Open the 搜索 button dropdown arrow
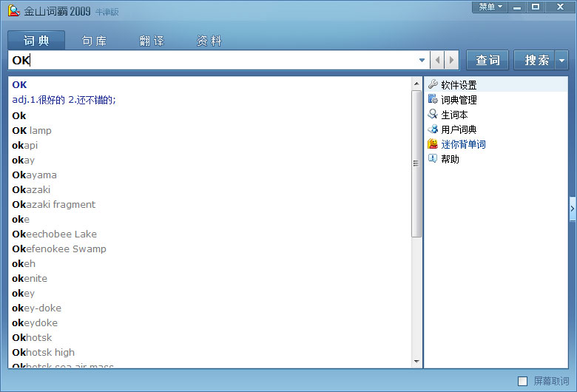The height and width of the screenshot is (392, 577). (561, 60)
